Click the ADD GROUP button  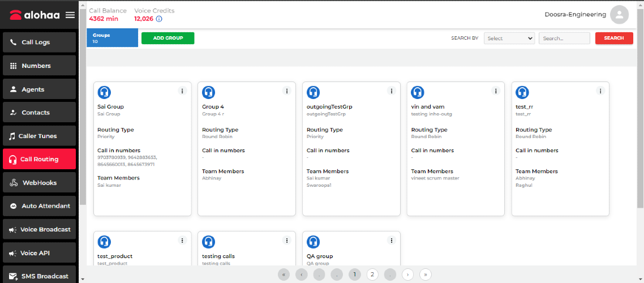click(168, 38)
